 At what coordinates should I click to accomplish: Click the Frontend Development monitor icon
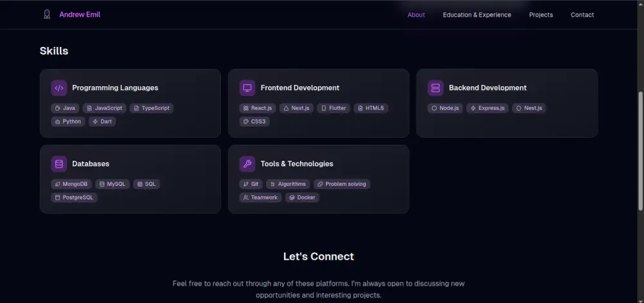pos(247,88)
